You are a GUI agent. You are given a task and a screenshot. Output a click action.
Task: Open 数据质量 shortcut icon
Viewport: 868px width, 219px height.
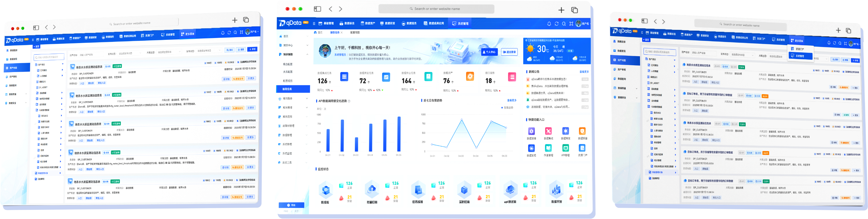pyautogui.click(x=582, y=131)
